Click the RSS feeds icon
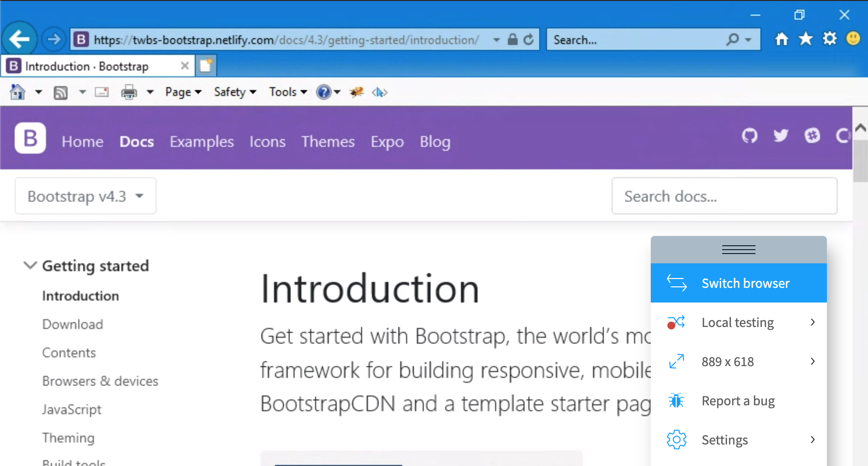Screen dimensions: 868x466 61,93
